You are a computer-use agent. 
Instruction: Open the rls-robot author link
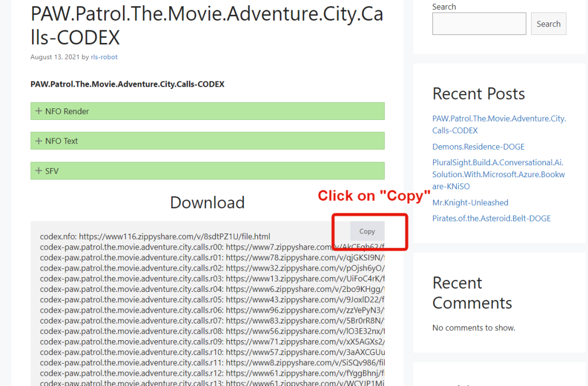(104, 57)
